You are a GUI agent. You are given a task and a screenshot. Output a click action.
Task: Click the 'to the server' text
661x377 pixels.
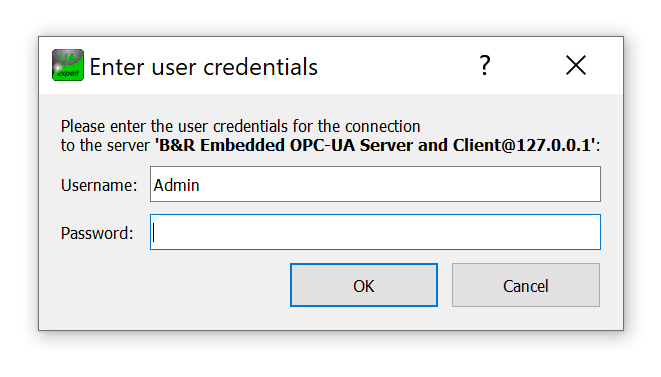coord(105,145)
